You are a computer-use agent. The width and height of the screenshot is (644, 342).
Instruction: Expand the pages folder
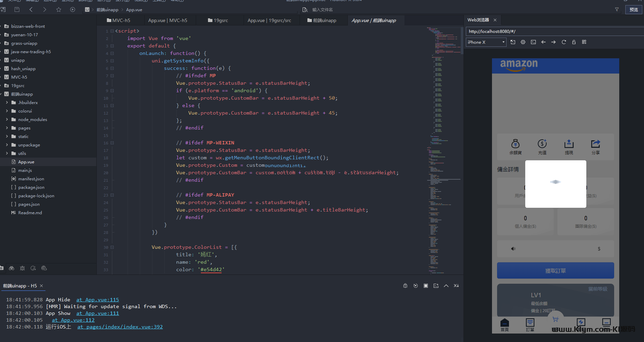[x=7, y=128]
